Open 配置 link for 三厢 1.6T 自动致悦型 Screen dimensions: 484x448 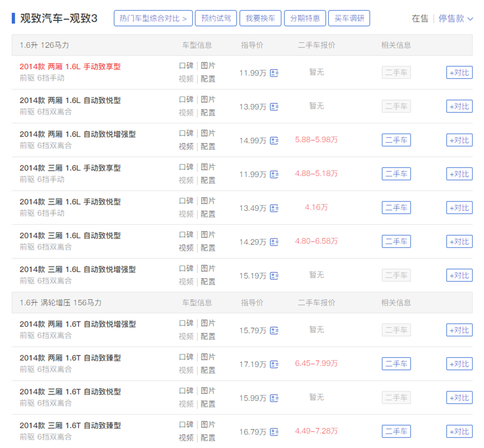[x=208, y=404]
